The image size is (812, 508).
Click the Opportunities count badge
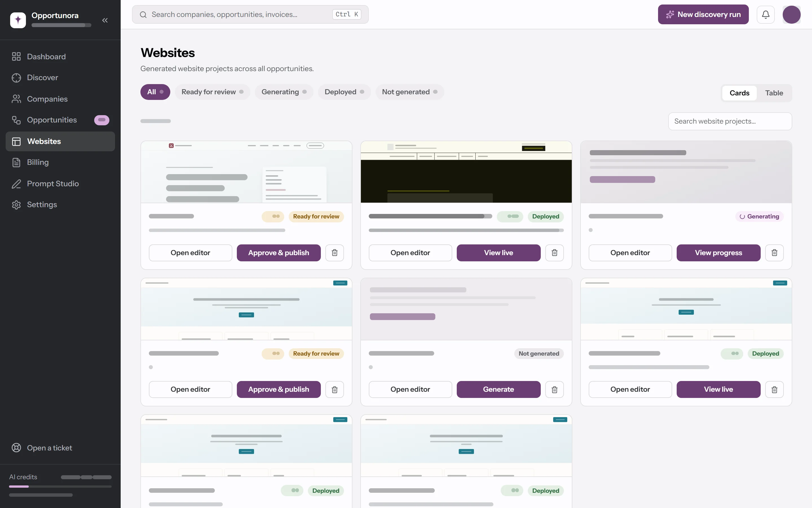(x=102, y=120)
